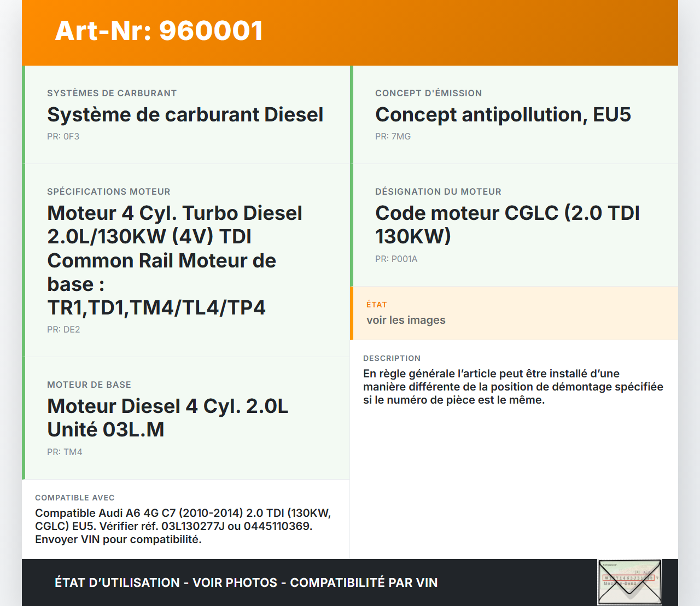Select Concept antipollution, EU5 heading

tap(503, 115)
